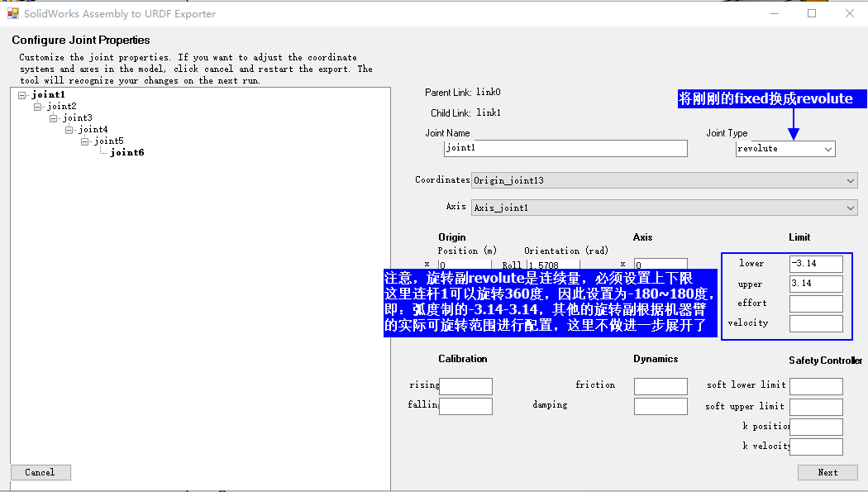Maximize the URDF Exporter window
This screenshot has width=868, height=492.
[x=812, y=13]
